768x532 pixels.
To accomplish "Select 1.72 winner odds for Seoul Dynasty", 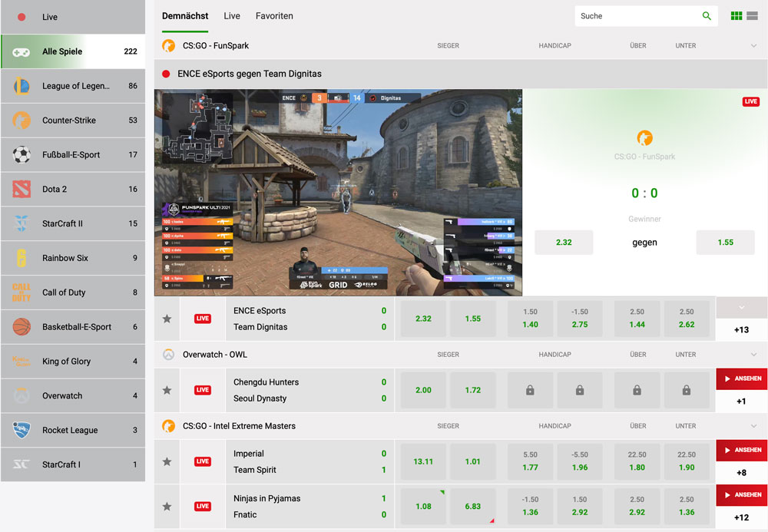I will (x=472, y=390).
